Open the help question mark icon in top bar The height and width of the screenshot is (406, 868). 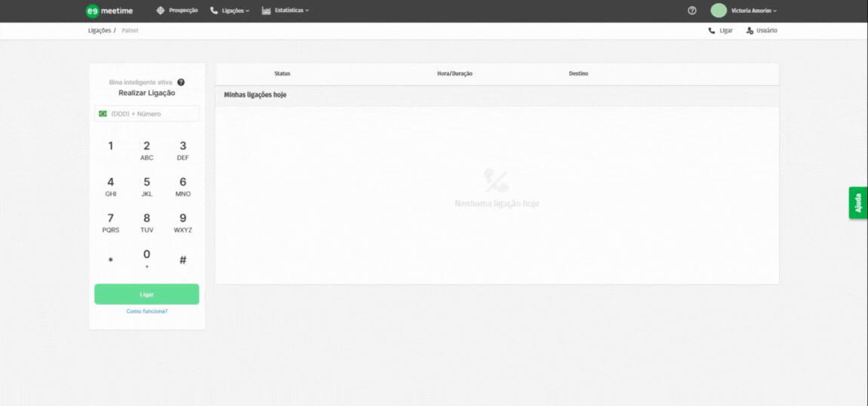692,11
